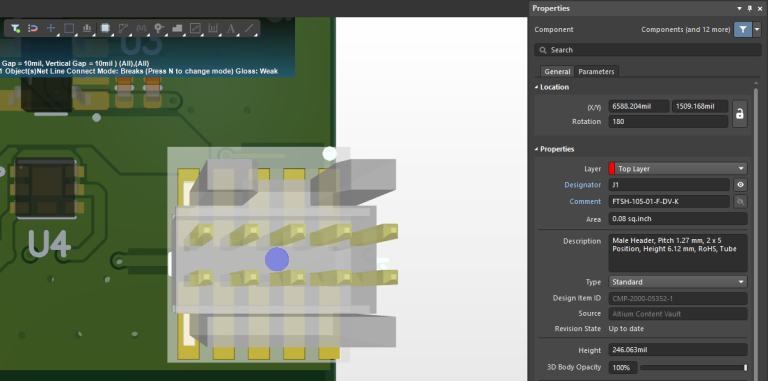The width and height of the screenshot is (768, 381).
Task: Edit the 3D Body Opacity 100% field
Action: (x=623, y=367)
